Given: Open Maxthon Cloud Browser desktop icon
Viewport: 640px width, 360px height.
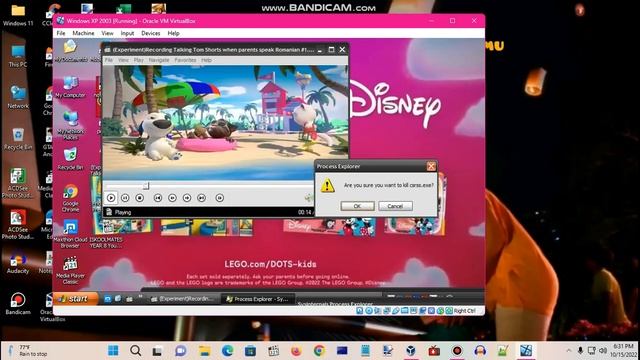Looking at the screenshot, I should coord(70,234).
